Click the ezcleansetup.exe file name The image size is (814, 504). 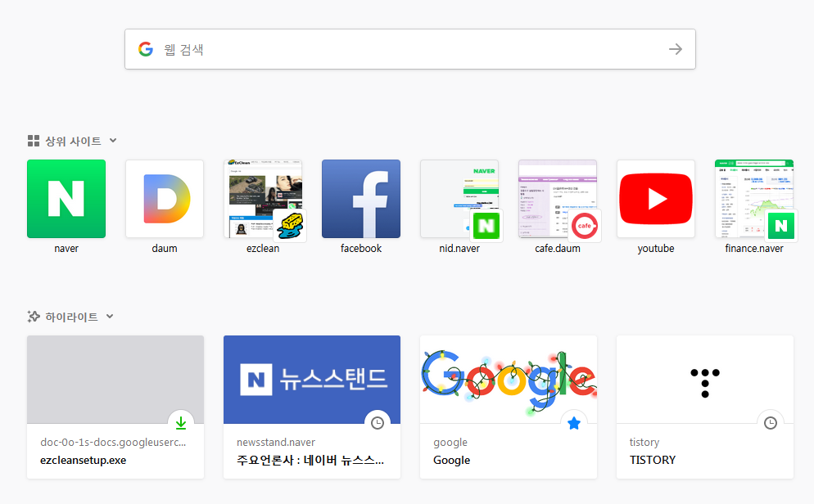coord(83,460)
